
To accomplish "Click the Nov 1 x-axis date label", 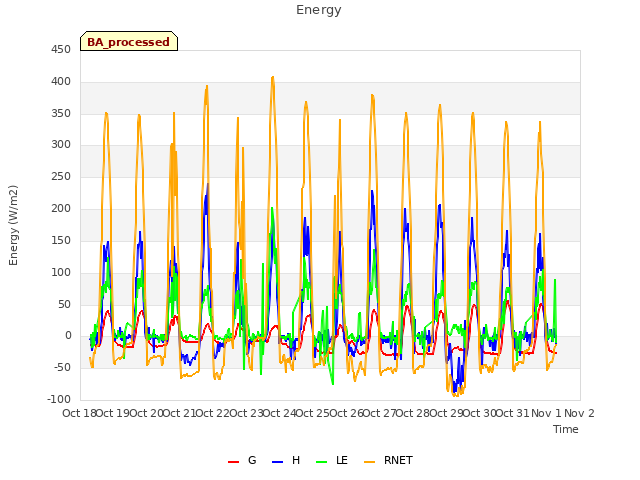I will [x=546, y=413].
